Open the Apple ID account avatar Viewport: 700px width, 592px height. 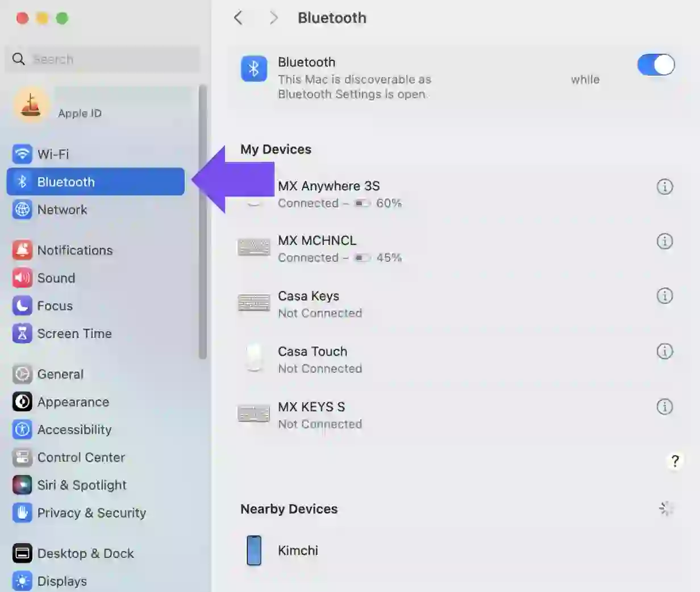[x=31, y=105]
